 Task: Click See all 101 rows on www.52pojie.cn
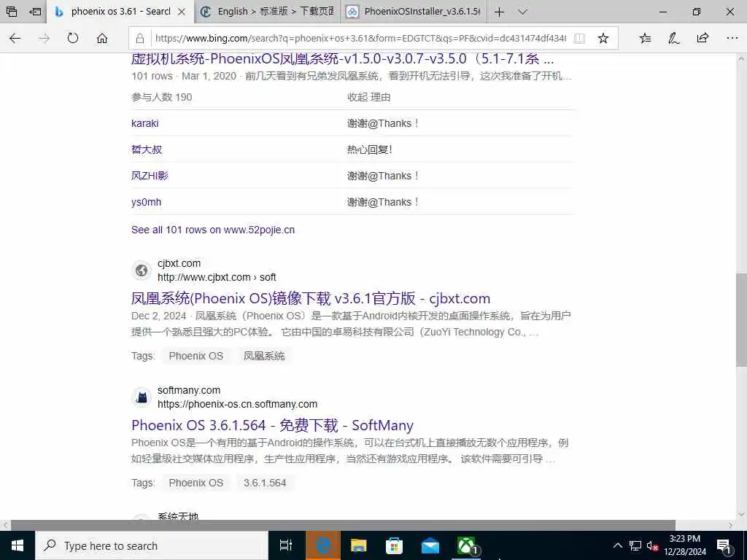(x=213, y=230)
